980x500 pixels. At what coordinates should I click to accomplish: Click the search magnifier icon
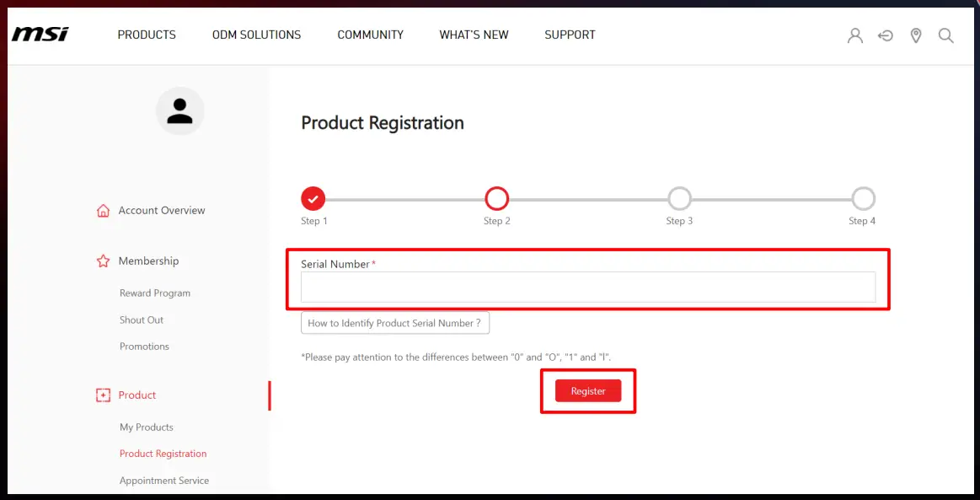tap(946, 35)
